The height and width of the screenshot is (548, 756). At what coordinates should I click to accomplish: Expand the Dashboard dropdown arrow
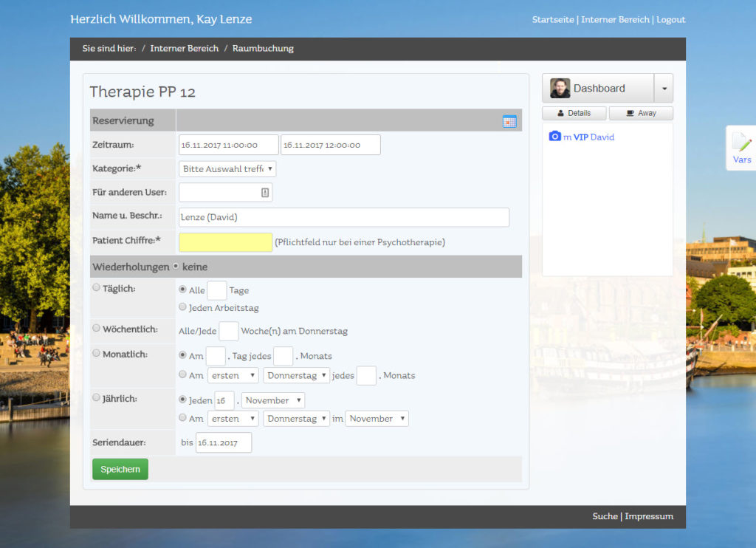(664, 89)
